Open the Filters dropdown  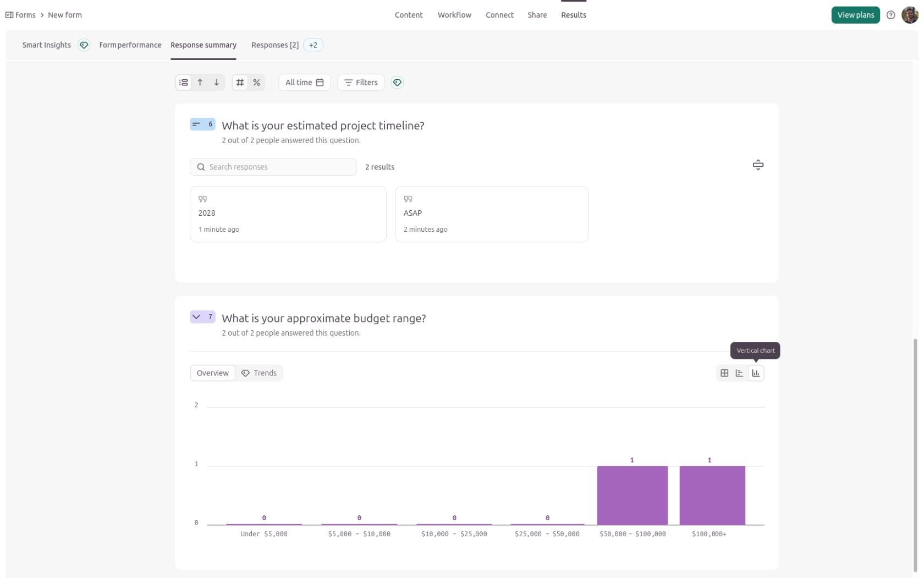pos(361,83)
